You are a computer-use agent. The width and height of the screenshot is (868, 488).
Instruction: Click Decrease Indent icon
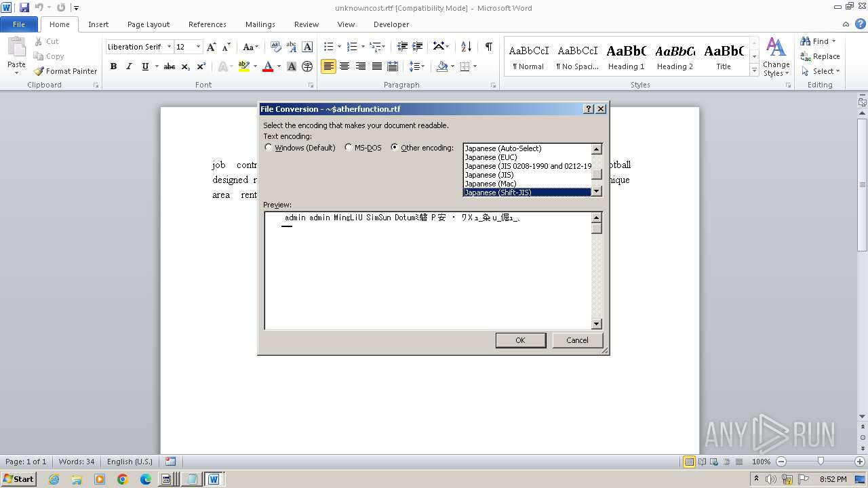pos(402,47)
